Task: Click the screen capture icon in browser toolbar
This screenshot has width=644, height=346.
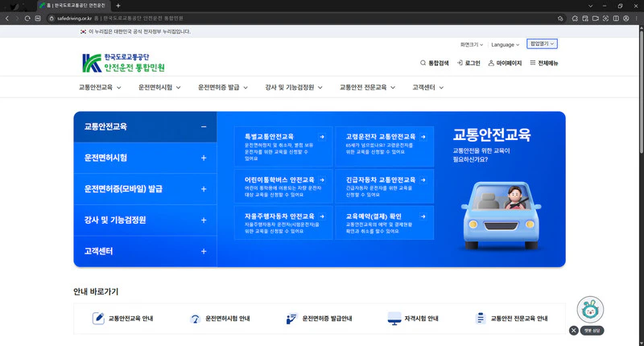Action: point(605,18)
